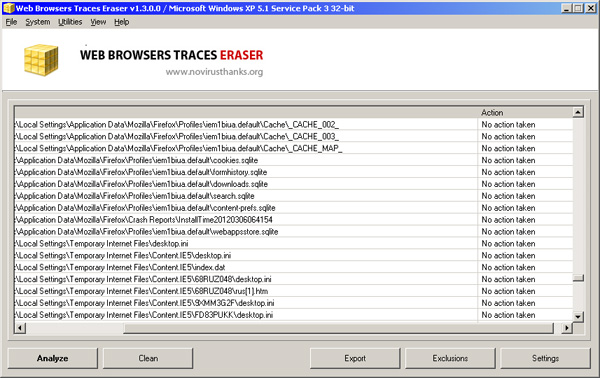The width and height of the screenshot is (600, 378).
Task: Click vertical scrollbar down arrow
Action: [578, 316]
